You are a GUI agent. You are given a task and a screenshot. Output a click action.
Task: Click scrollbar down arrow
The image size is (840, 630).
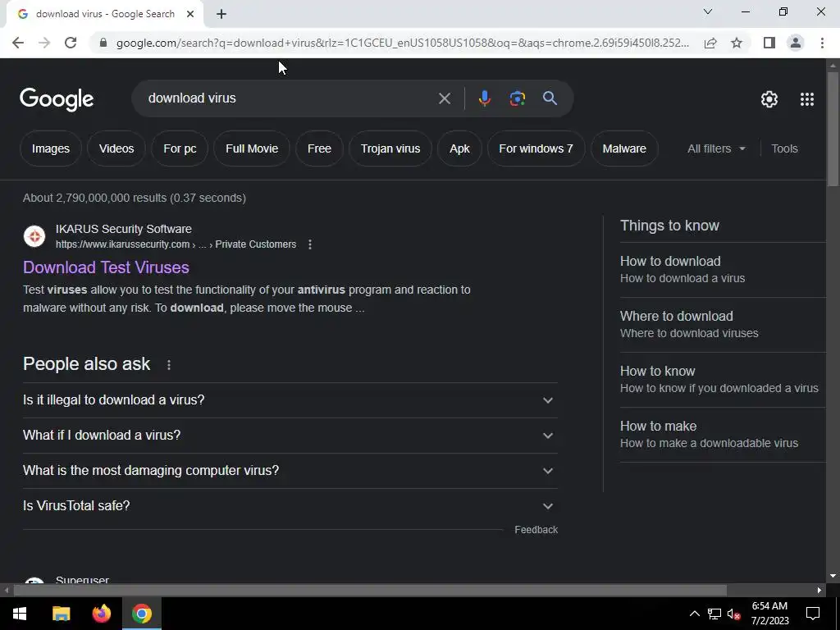833,576
